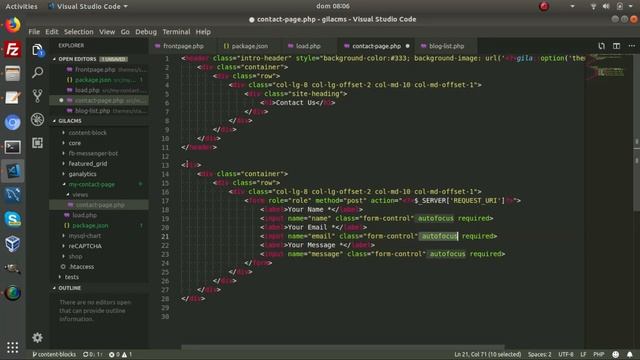Switch to the frontpage.php tab

(x=183, y=46)
